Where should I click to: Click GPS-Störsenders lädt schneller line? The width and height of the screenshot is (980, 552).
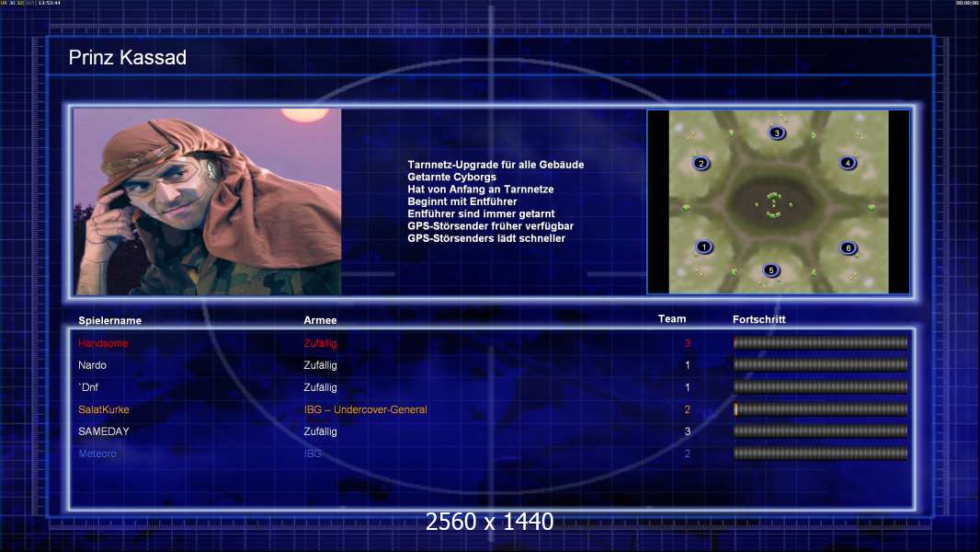[x=486, y=238]
